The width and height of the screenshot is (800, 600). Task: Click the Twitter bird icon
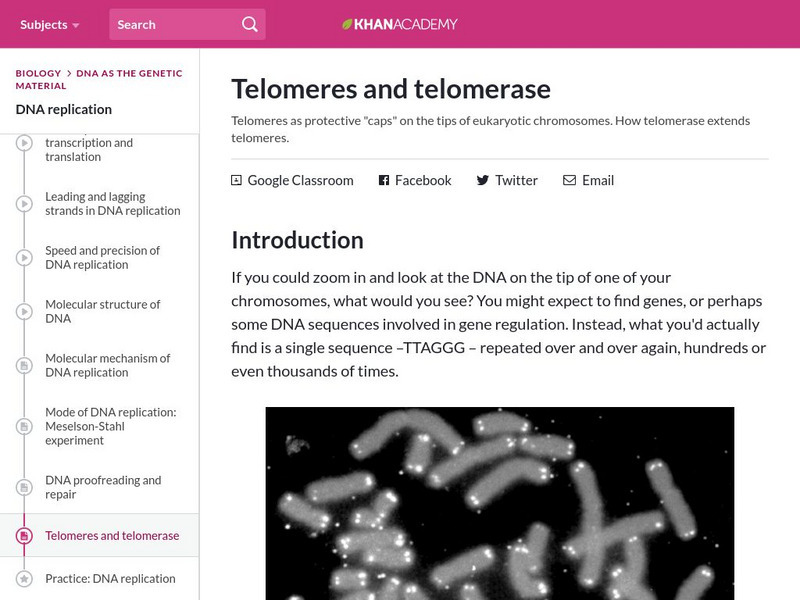tap(482, 180)
